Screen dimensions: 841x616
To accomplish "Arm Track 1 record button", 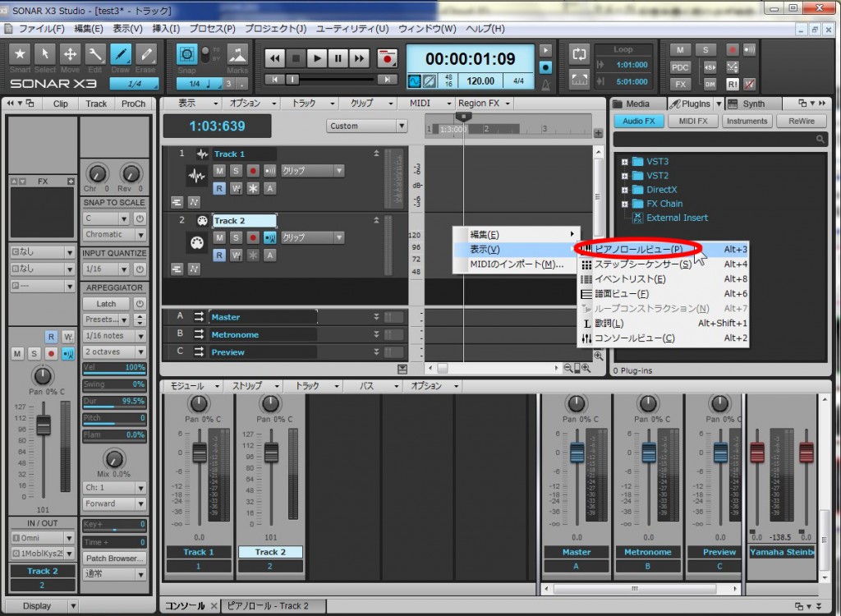I will pyautogui.click(x=253, y=171).
